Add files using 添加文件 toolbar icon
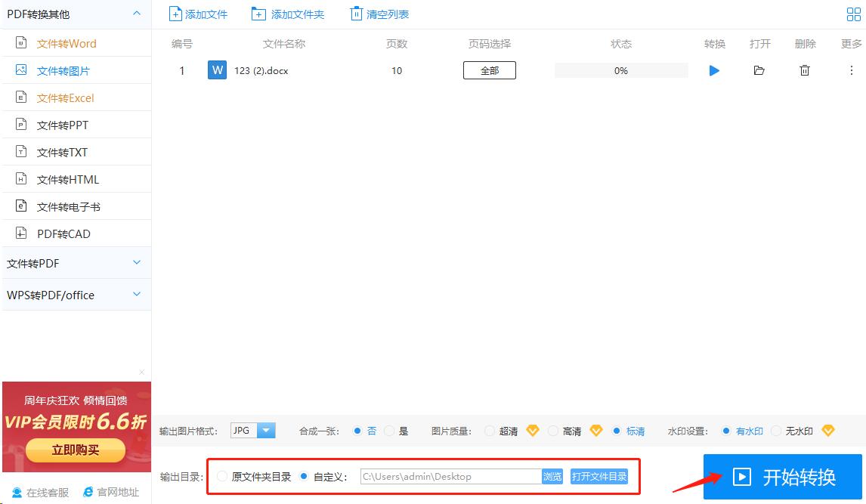Image resolution: width=866 pixels, height=504 pixels. click(x=198, y=13)
